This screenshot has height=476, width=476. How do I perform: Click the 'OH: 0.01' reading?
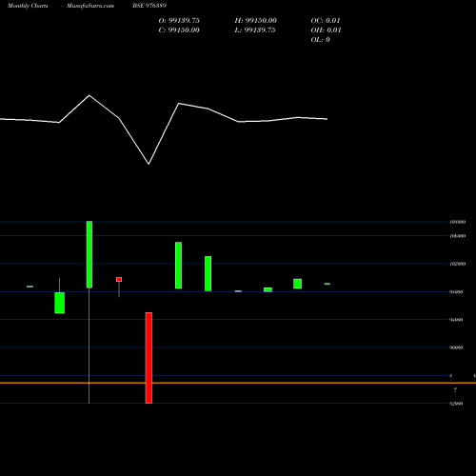[326, 30]
